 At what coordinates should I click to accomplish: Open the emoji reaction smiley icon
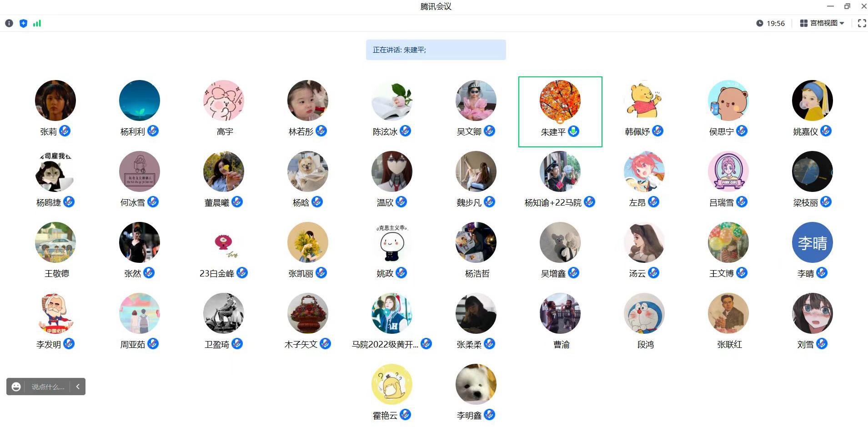pos(16,387)
